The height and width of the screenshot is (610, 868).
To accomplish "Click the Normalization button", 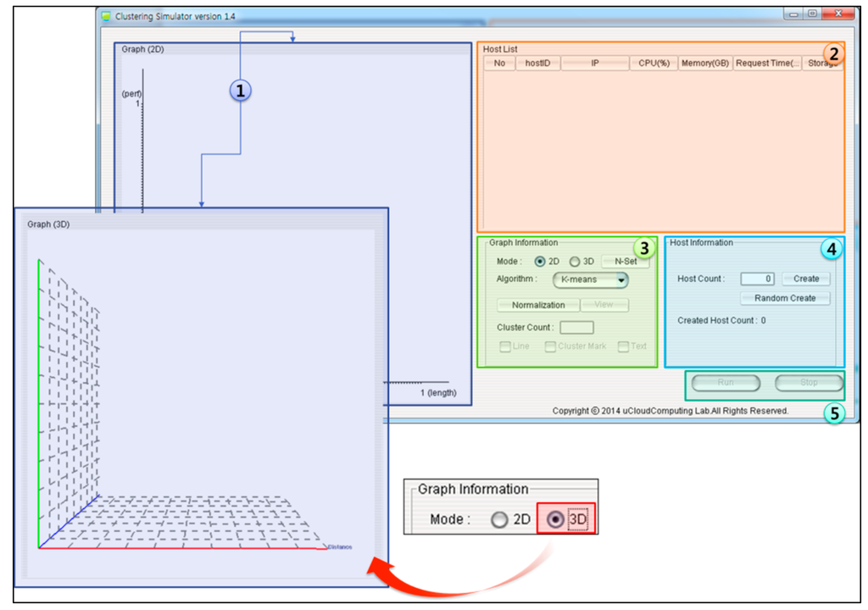I will [538, 305].
